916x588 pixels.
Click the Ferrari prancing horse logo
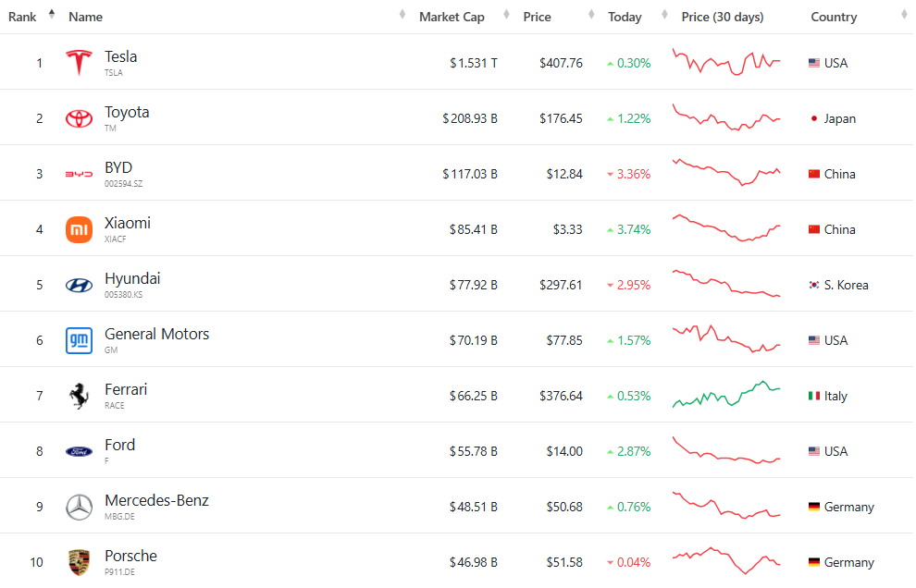(x=79, y=396)
